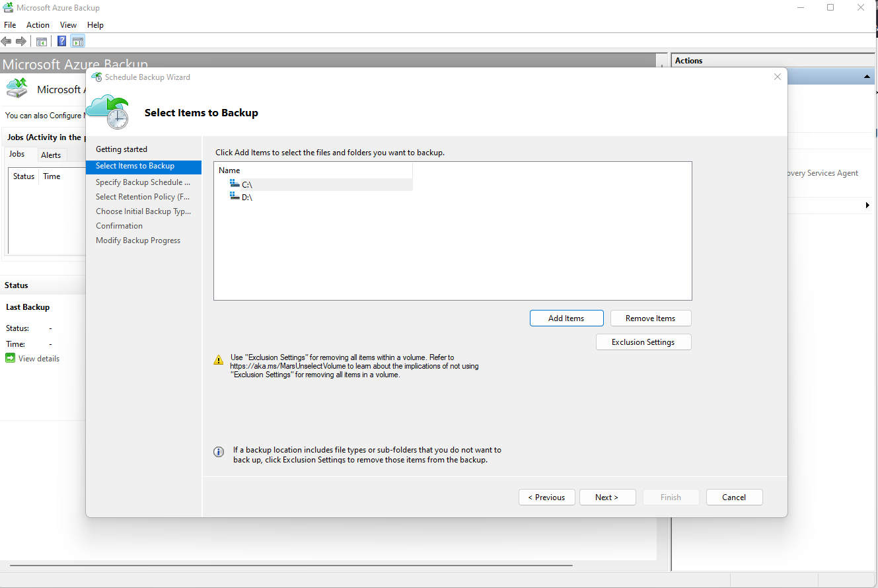Click the large cloud and clock wizard icon

click(108, 112)
